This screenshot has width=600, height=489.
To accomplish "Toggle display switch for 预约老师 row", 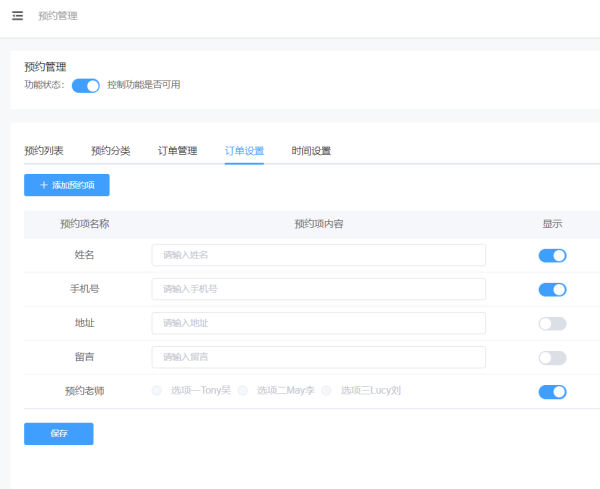I will (552, 392).
